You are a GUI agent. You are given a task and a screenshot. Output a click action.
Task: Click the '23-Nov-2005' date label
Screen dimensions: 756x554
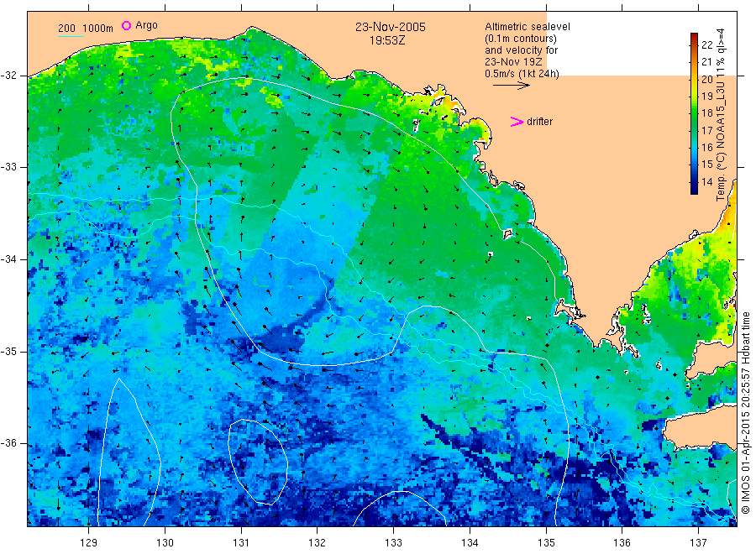point(391,27)
